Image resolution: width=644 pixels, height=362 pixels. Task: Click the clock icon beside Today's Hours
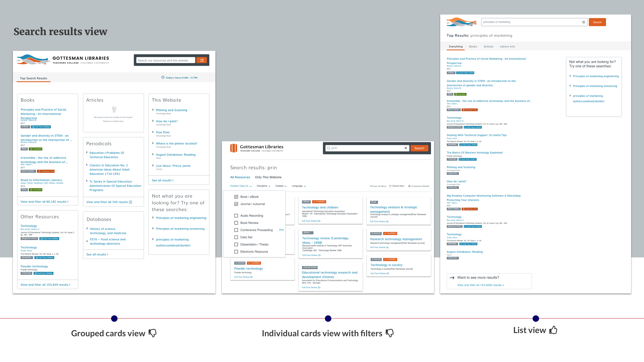[x=163, y=77]
